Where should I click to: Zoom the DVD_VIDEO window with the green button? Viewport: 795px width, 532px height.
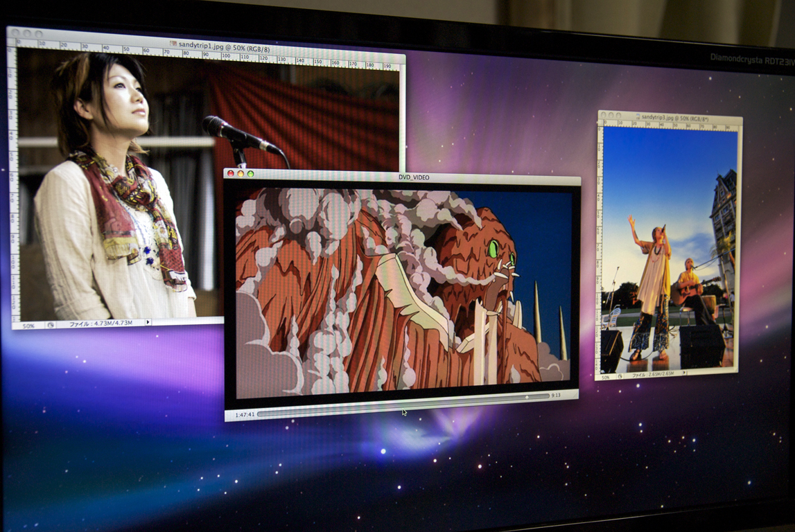pyautogui.click(x=250, y=175)
